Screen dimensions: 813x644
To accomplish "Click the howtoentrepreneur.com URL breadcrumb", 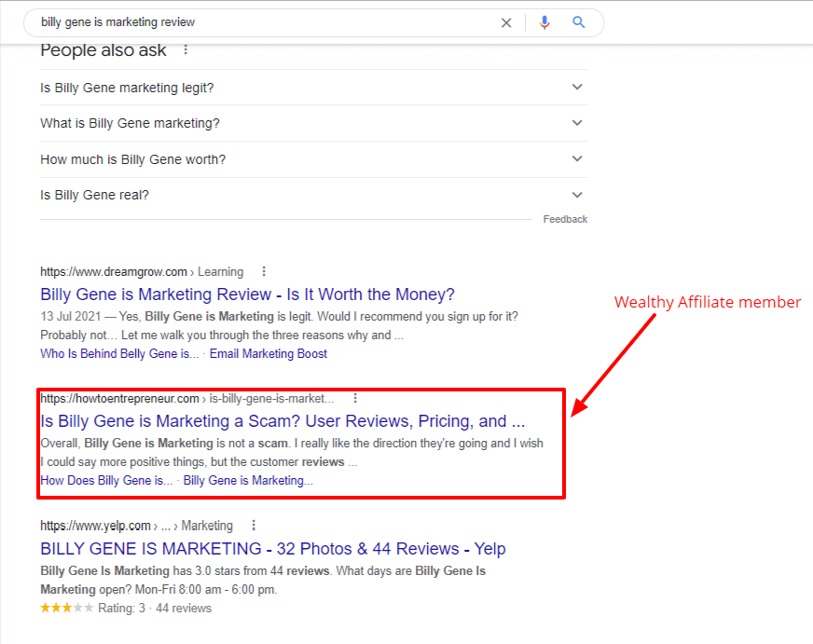I will click(x=187, y=398).
